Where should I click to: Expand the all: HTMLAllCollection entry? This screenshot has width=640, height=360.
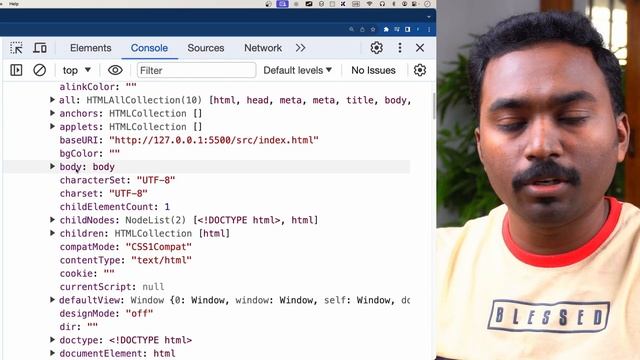[x=52, y=100]
